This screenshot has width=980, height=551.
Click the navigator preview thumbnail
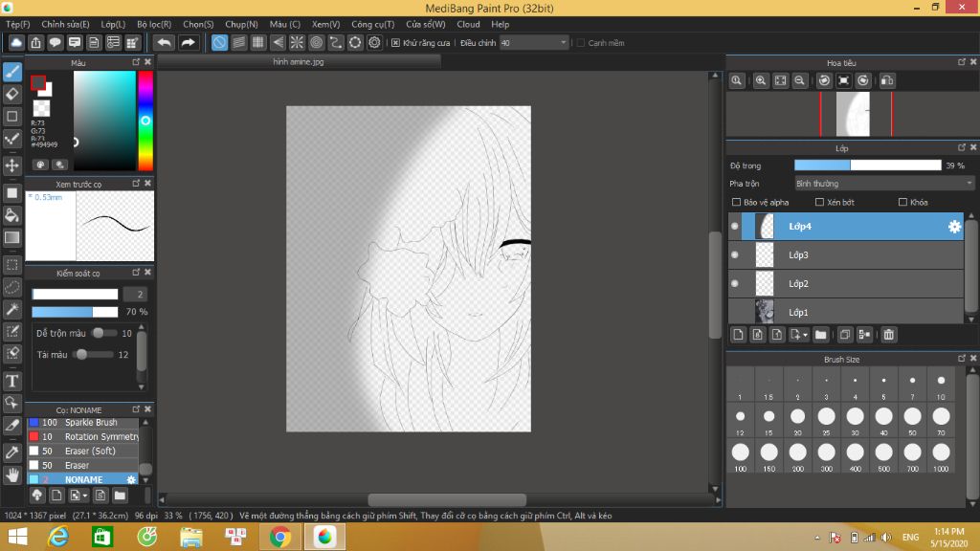853,115
